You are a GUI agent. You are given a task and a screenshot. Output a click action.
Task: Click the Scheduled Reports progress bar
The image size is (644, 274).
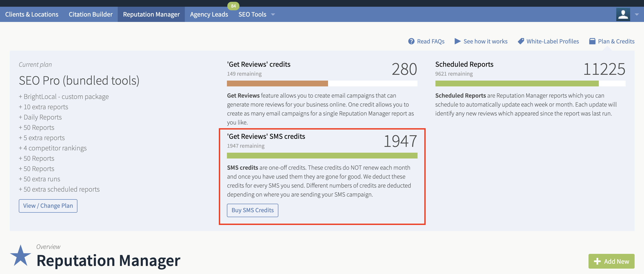pos(530,83)
